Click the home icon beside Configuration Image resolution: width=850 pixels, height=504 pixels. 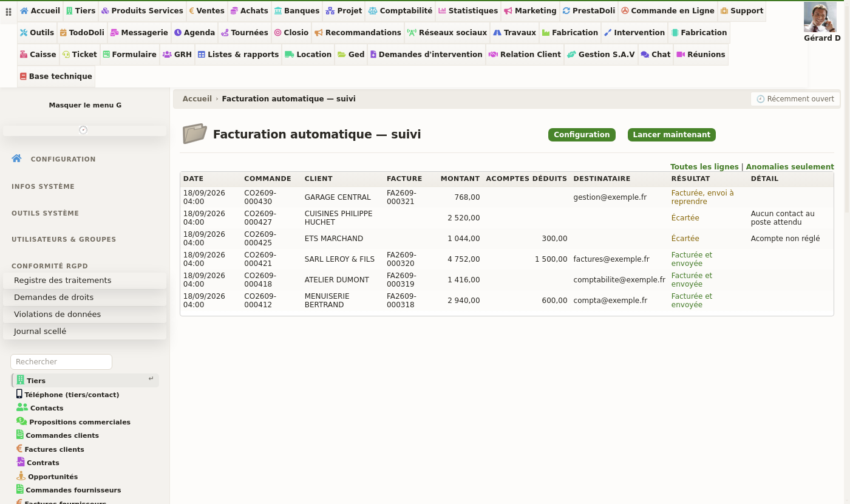17,158
